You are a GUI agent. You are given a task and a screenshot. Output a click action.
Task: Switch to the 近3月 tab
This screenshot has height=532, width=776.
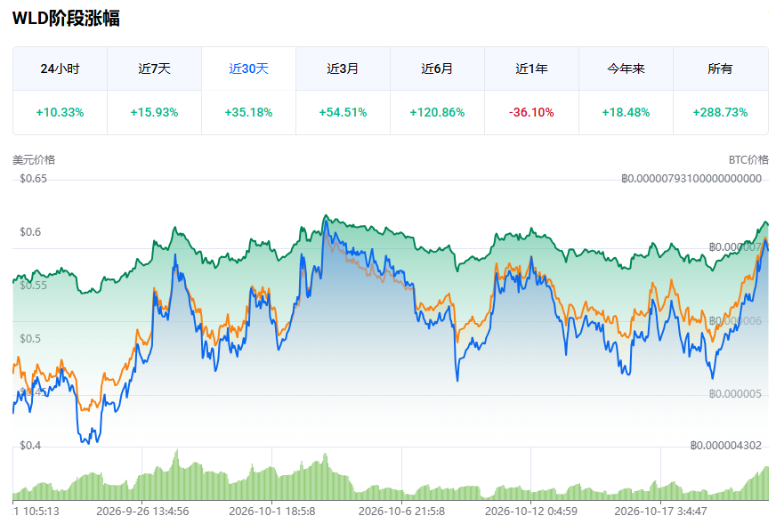[343, 69]
